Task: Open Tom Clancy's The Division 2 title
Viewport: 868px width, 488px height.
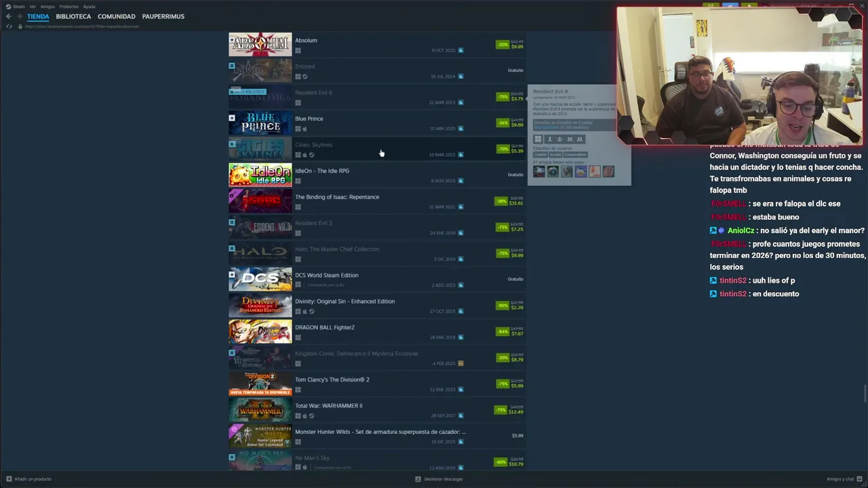Action: pos(332,380)
